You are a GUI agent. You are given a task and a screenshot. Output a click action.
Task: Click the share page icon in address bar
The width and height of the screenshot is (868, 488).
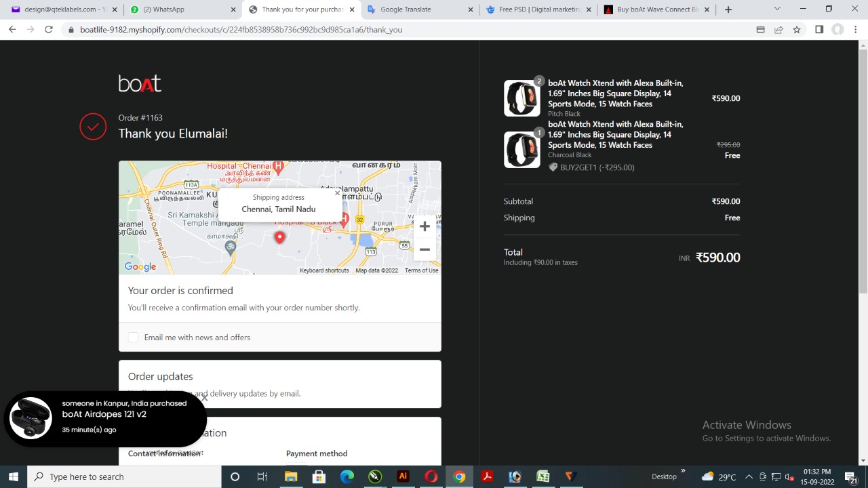point(778,30)
